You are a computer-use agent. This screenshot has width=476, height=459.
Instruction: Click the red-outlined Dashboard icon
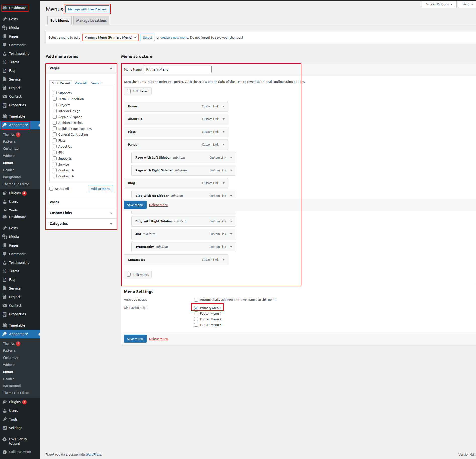pyautogui.click(x=5, y=8)
